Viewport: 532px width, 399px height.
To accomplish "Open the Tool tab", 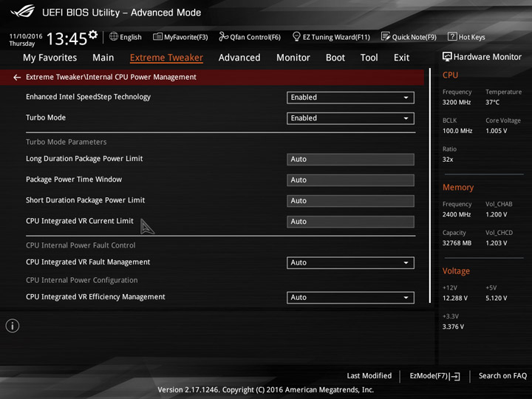I will coord(369,58).
